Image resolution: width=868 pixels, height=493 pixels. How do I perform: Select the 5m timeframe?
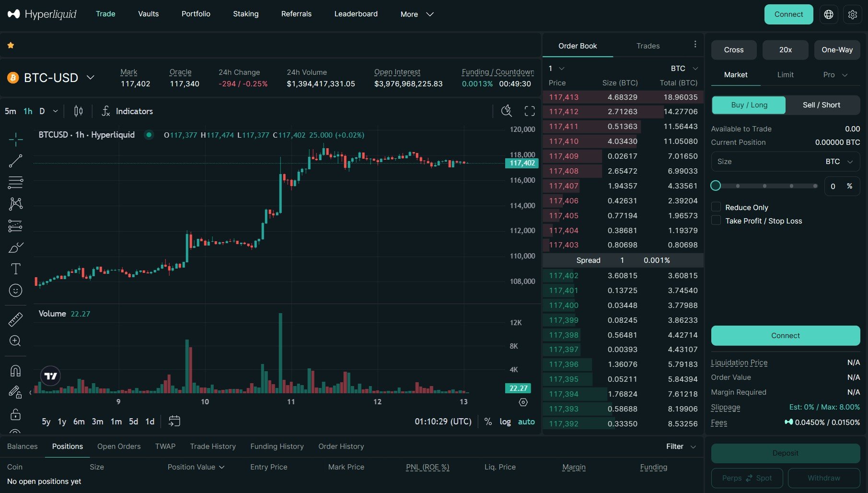(x=10, y=111)
